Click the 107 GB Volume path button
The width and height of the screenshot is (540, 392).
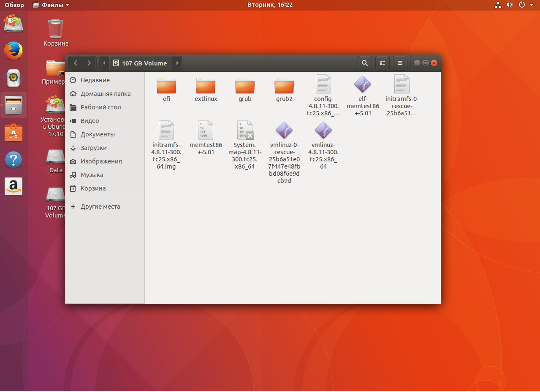tap(140, 63)
